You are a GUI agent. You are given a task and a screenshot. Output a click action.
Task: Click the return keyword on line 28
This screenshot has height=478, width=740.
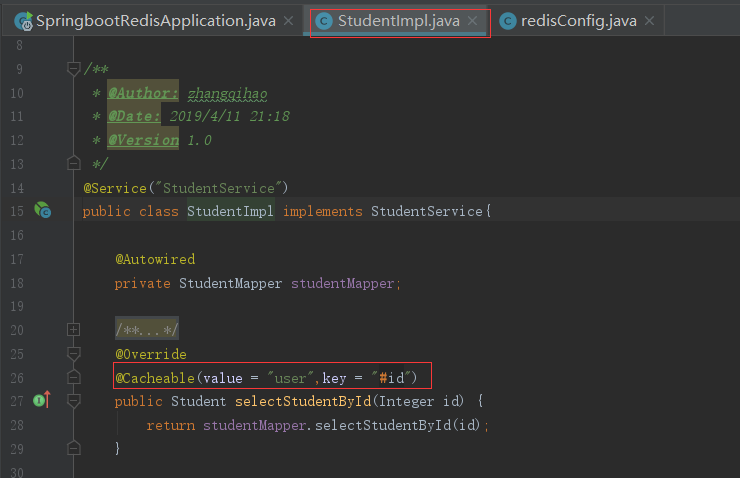pos(170,425)
